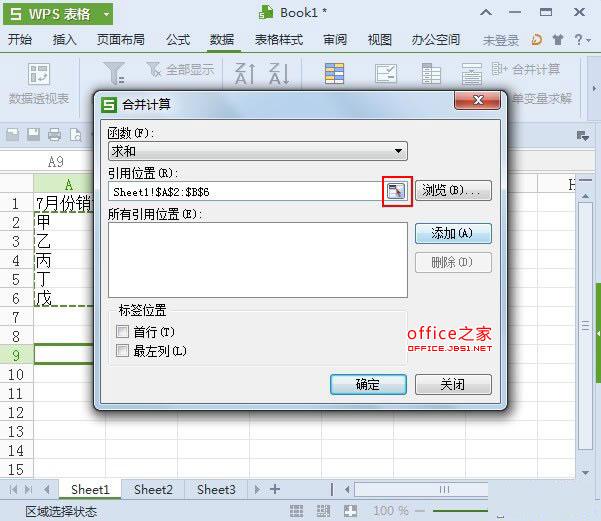Open the 插入 ribbon tab

64,39
